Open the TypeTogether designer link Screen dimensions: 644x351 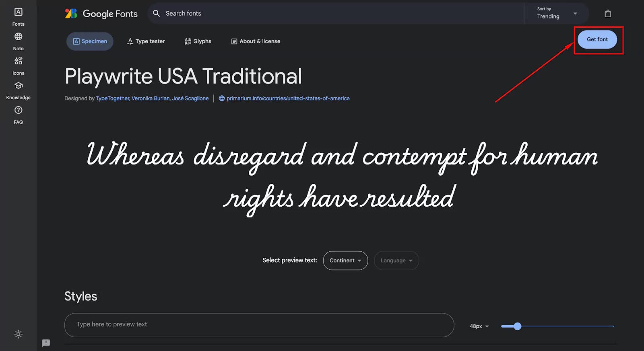tap(112, 98)
